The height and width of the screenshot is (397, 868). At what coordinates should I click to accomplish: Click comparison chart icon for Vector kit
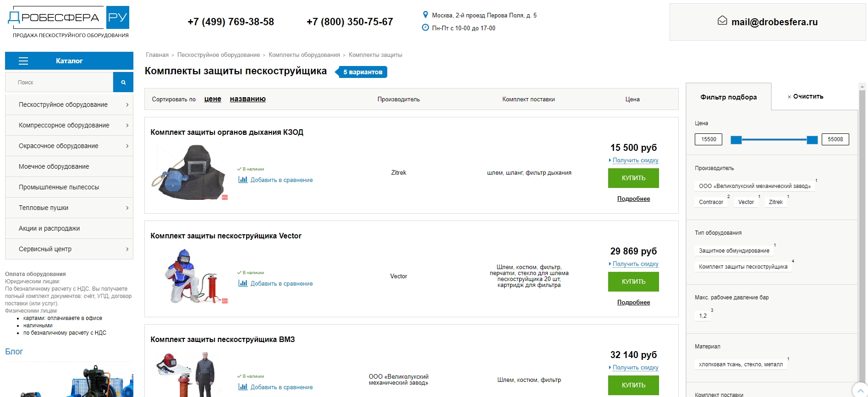pyautogui.click(x=243, y=283)
